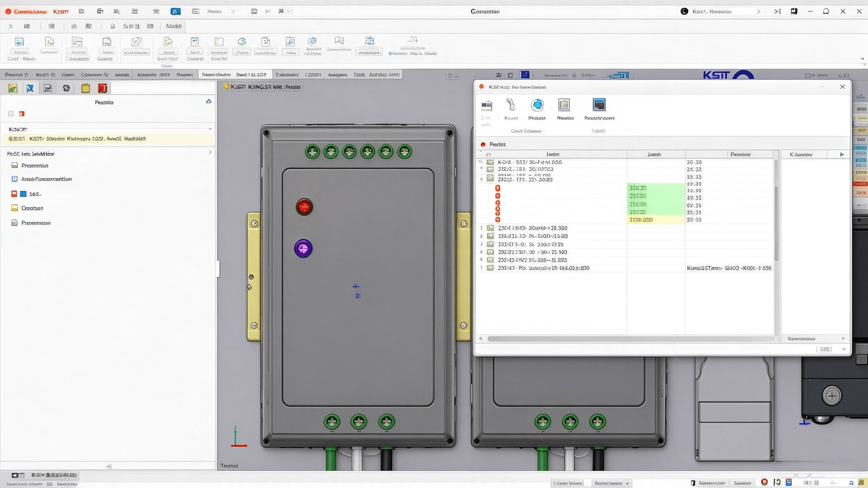Click the red book icon in panel toolbar
The height and width of the screenshot is (488, 868).
pos(103,88)
